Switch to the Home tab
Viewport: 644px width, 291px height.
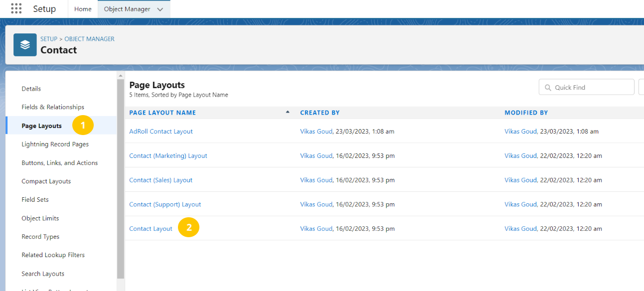click(x=83, y=9)
